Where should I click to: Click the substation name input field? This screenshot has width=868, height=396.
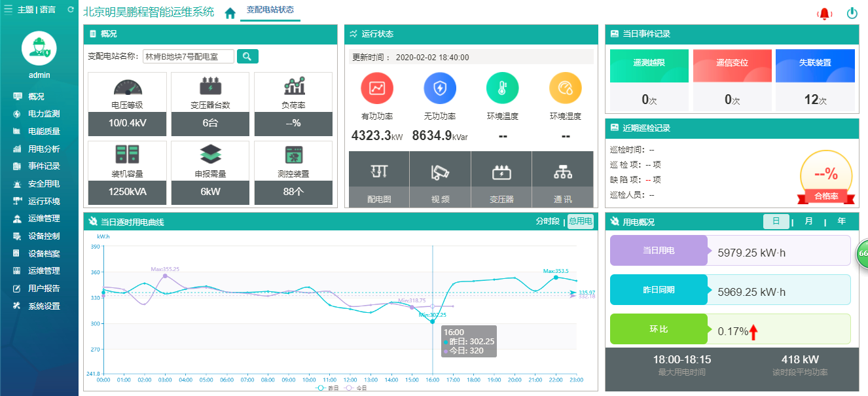point(189,56)
